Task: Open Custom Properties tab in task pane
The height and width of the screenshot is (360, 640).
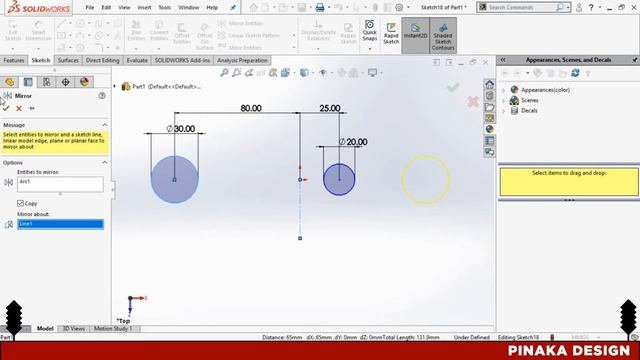Action: (x=489, y=141)
